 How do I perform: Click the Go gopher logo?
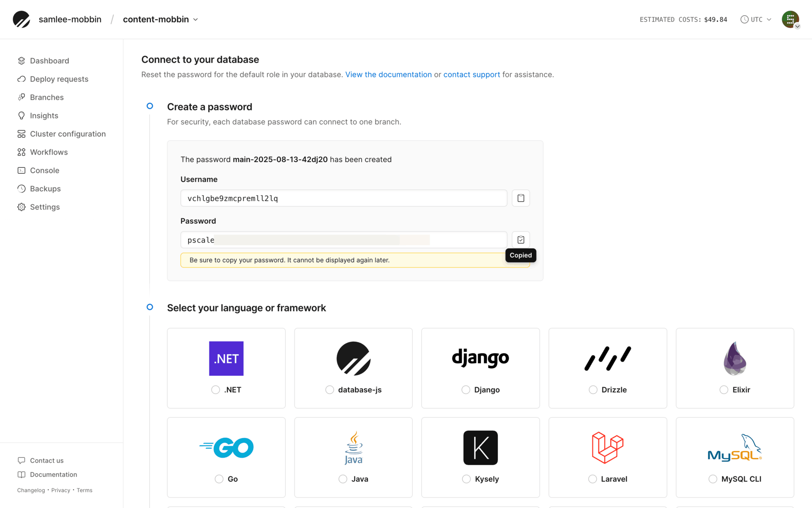pyautogui.click(x=226, y=448)
